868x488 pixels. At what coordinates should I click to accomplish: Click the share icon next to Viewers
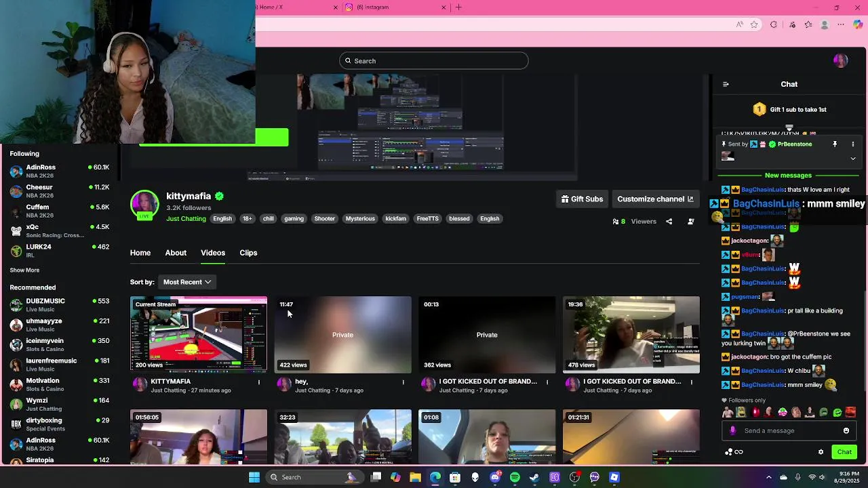(x=669, y=222)
